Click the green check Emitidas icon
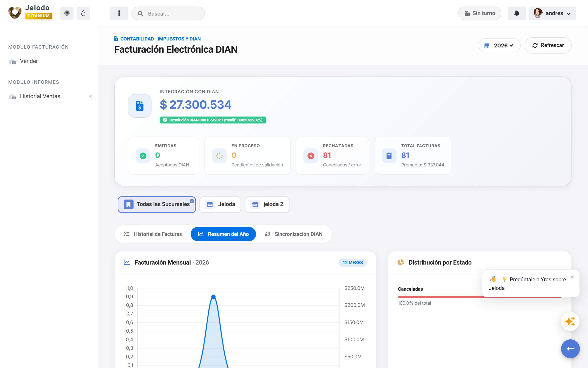Screen dimensions: 588x368 [x=143, y=156]
